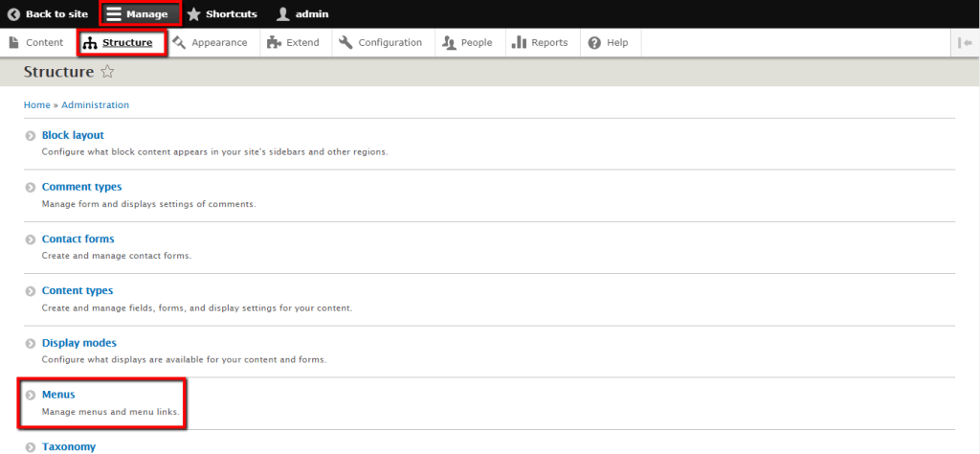Click the Configuration wrench icon
Viewport: 980px width, 454px height.
[345, 42]
